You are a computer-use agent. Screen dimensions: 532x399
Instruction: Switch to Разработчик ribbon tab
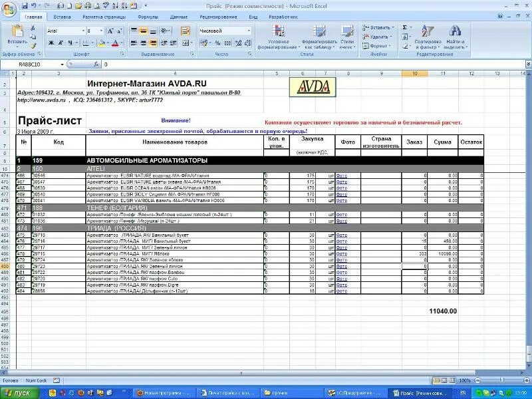[283, 17]
